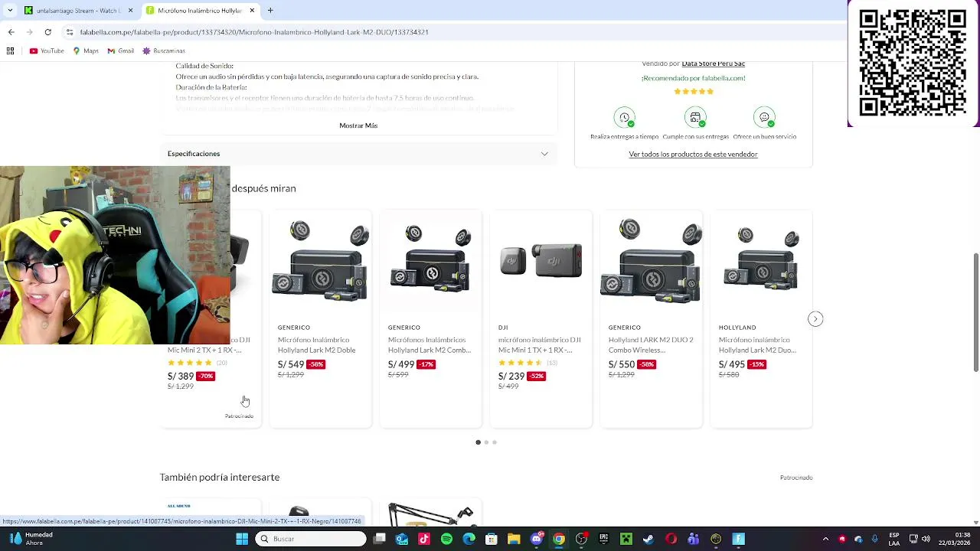Click Ver todos los productos de este vendedor
The image size is (980, 551).
tap(693, 155)
